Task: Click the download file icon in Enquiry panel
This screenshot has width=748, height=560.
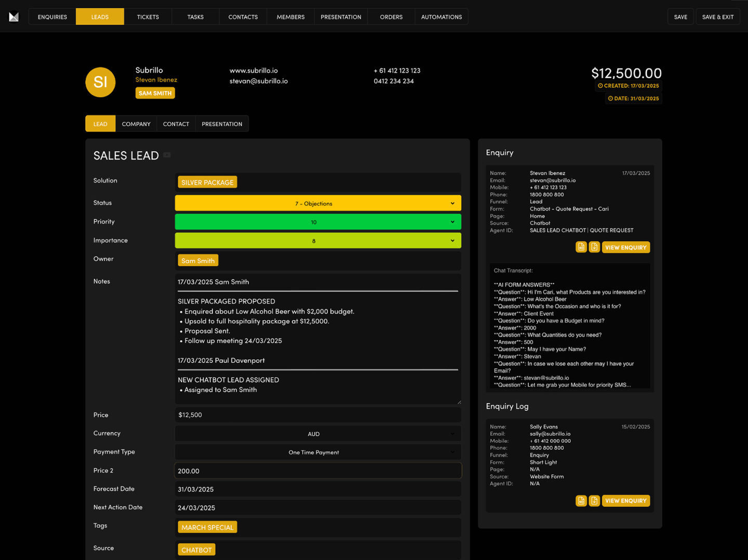Action: [x=594, y=247]
